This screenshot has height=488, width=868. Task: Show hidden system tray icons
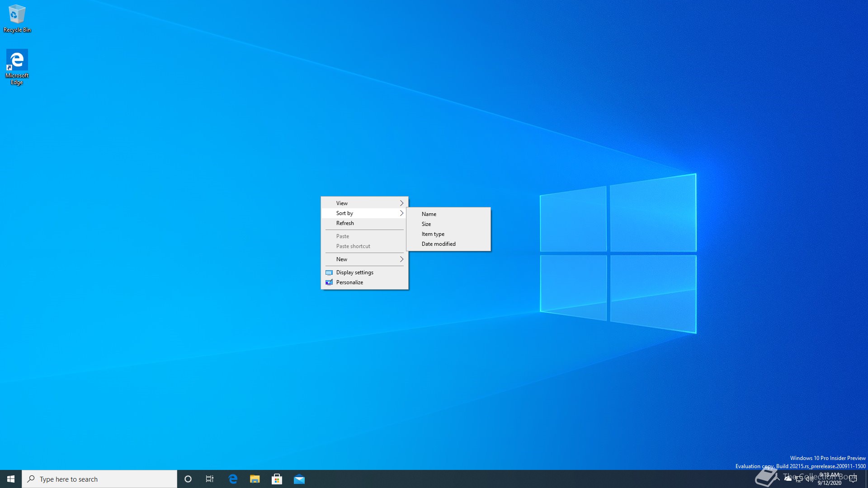[777, 479]
